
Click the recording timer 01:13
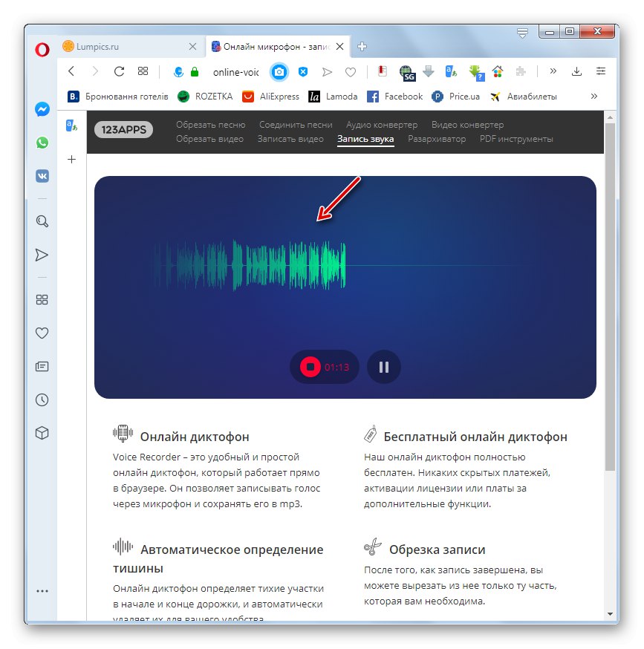pos(336,367)
